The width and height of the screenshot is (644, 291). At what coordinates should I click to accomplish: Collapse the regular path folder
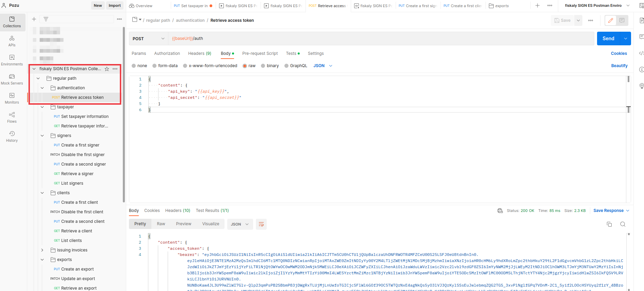coord(38,78)
